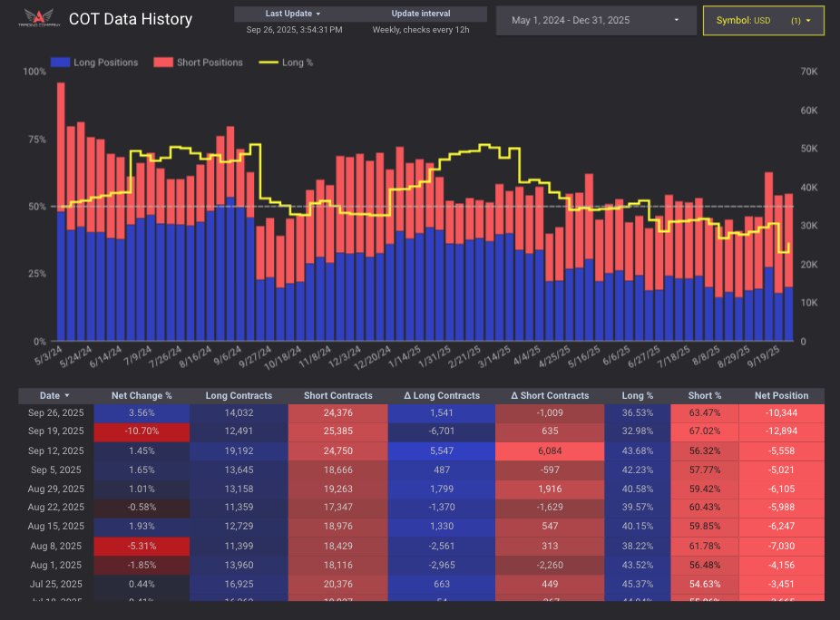Image resolution: width=840 pixels, height=620 pixels.
Task: Sort by Δ Long Contracts column
Action: click(x=442, y=396)
